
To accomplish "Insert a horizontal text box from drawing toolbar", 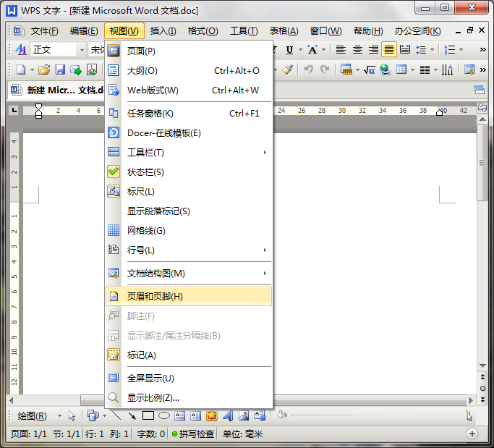I will pos(179,415).
